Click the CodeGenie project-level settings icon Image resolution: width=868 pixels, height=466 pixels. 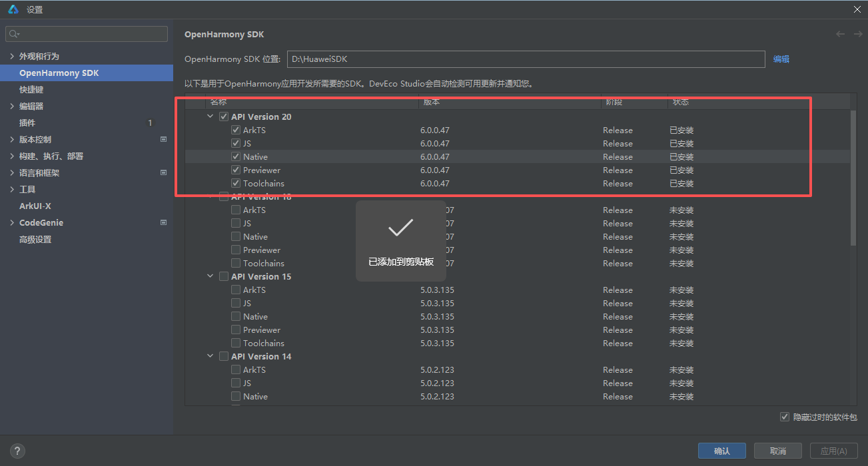tap(164, 223)
